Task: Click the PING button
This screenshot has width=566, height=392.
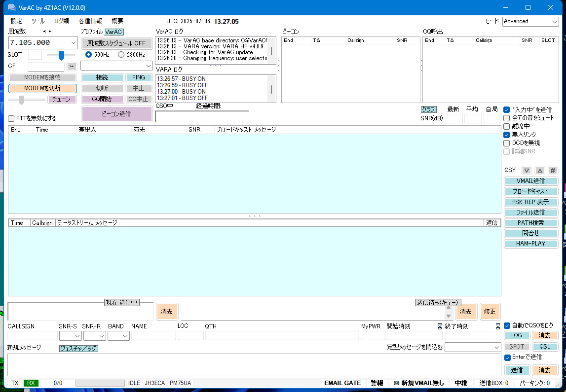Action: coord(139,77)
